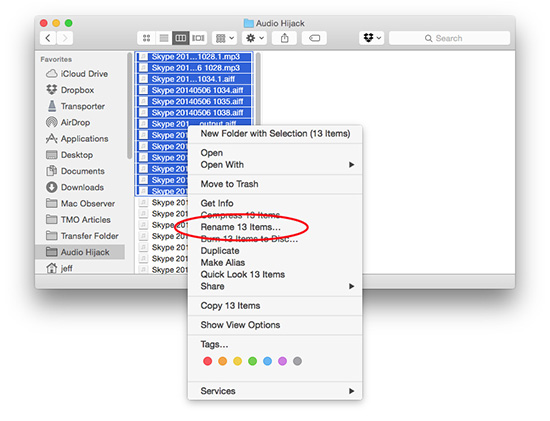The image size is (550, 421).
Task: Choose Copy 13 Items
Action: tap(275, 306)
